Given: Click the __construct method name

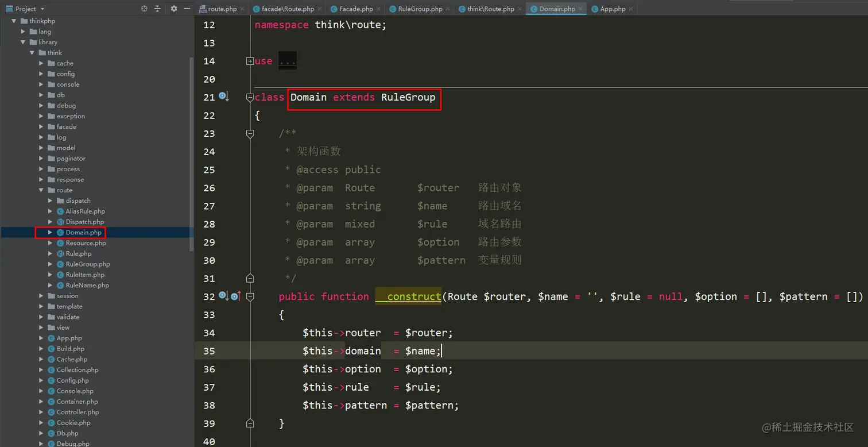Looking at the screenshot, I should tap(408, 296).
